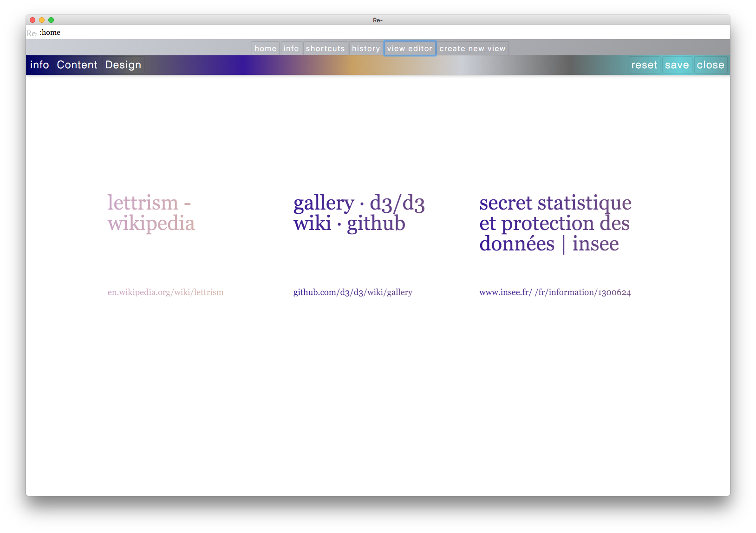Click create new view
The height and width of the screenshot is (533, 756).
[x=472, y=48]
